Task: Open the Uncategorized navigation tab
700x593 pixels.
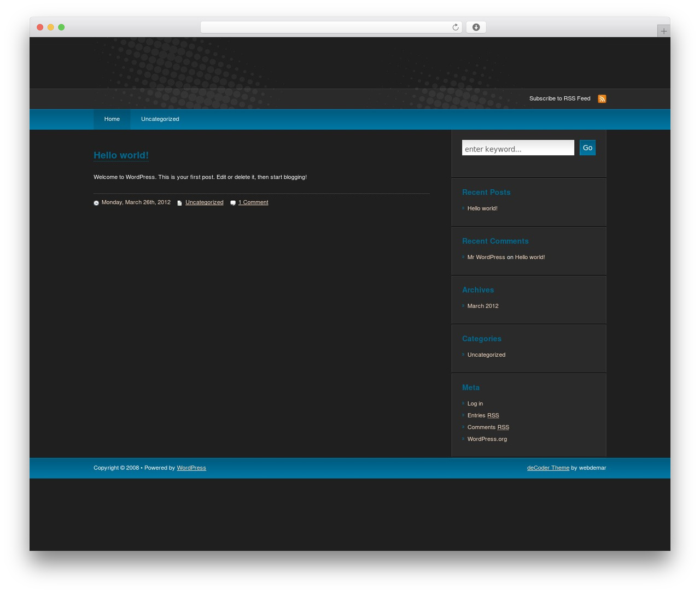Action: tap(160, 119)
